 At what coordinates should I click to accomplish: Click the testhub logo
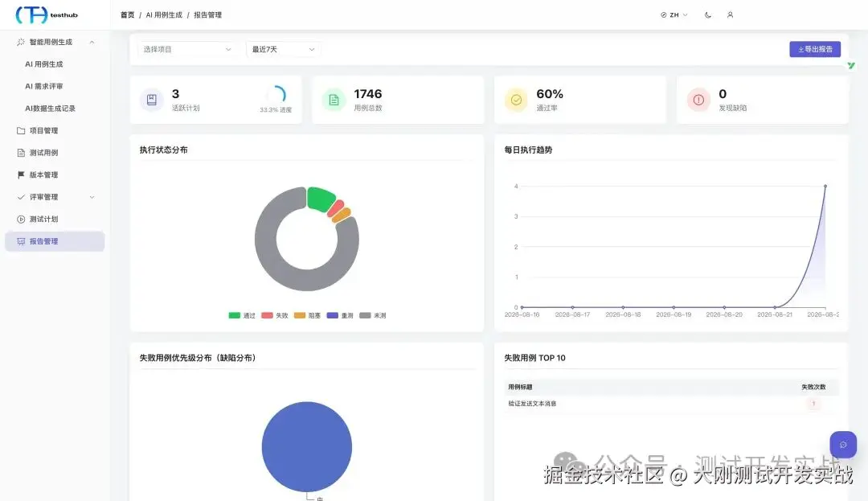[47, 15]
